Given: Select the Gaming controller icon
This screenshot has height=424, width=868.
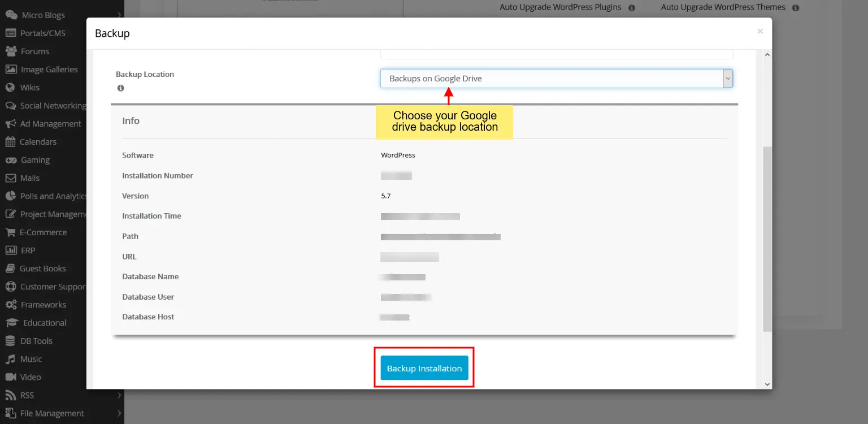Looking at the screenshot, I should click(12, 159).
